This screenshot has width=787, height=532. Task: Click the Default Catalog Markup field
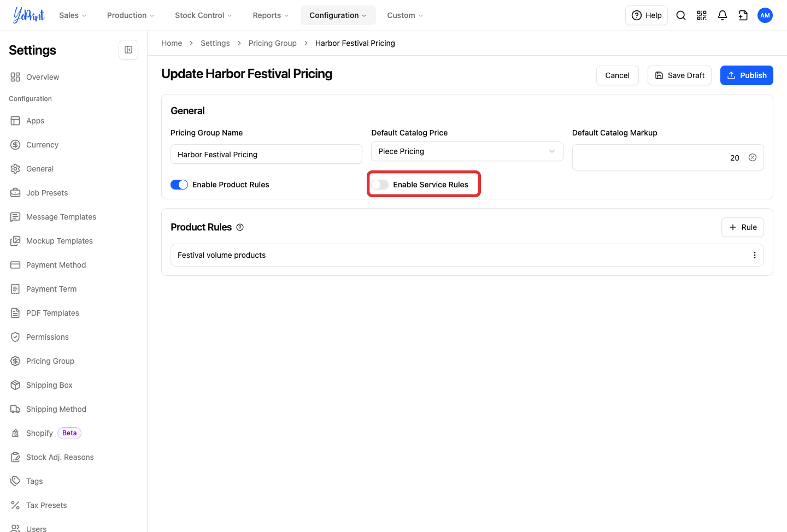[668, 157]
